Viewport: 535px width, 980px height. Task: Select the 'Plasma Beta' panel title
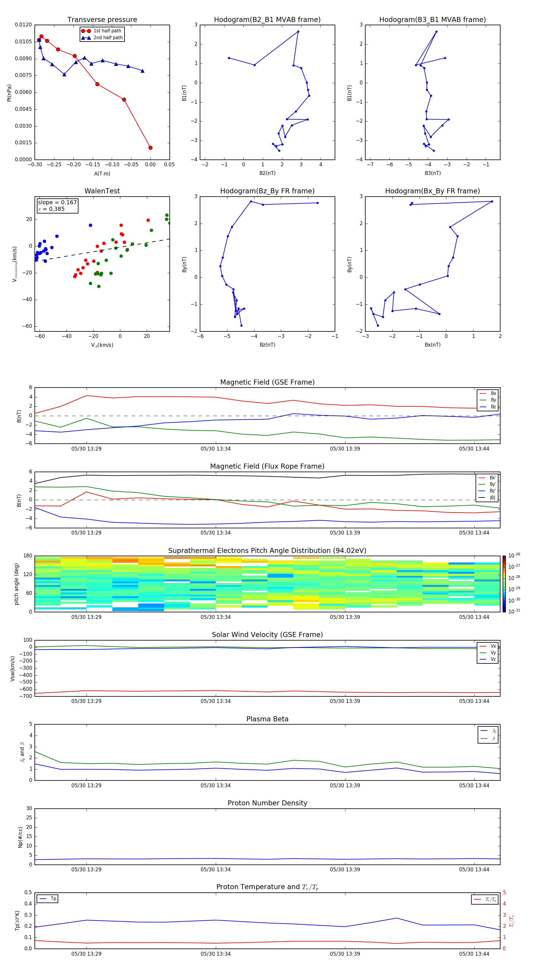tap(267, 719)
